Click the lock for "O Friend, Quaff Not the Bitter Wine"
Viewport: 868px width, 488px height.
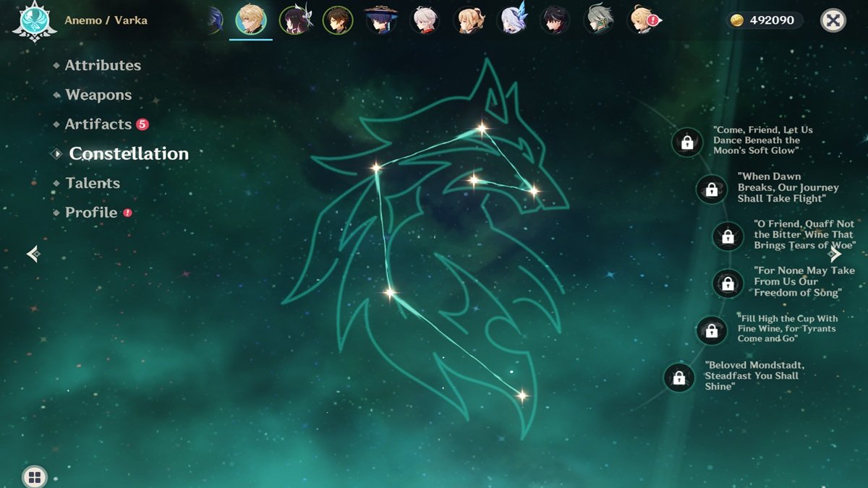click(x=727, y=236)
